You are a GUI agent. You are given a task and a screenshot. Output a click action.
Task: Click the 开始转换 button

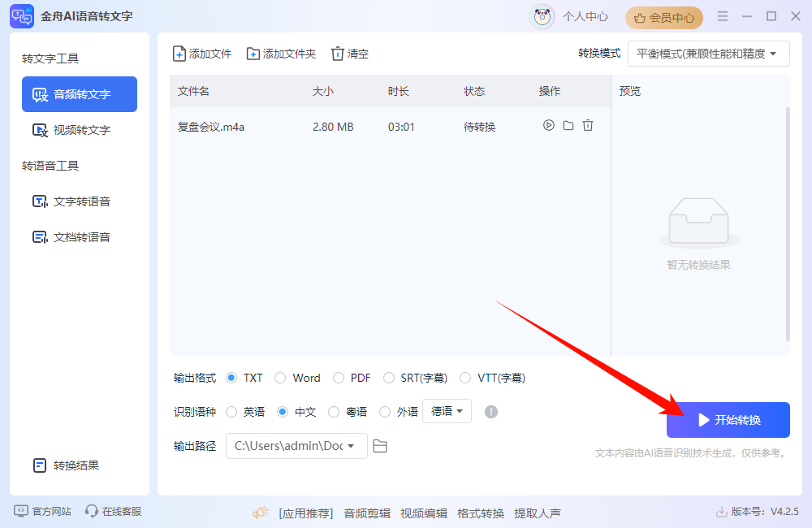click(728, 420)
